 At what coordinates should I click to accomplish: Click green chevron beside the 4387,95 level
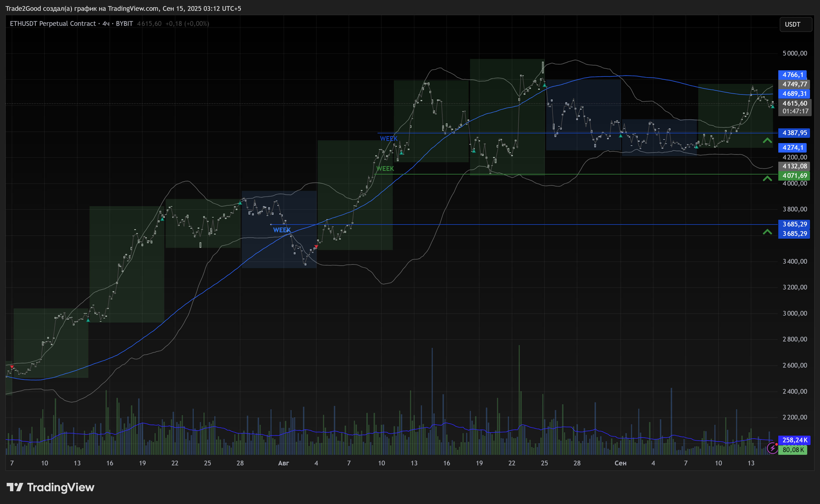[767, 141]
